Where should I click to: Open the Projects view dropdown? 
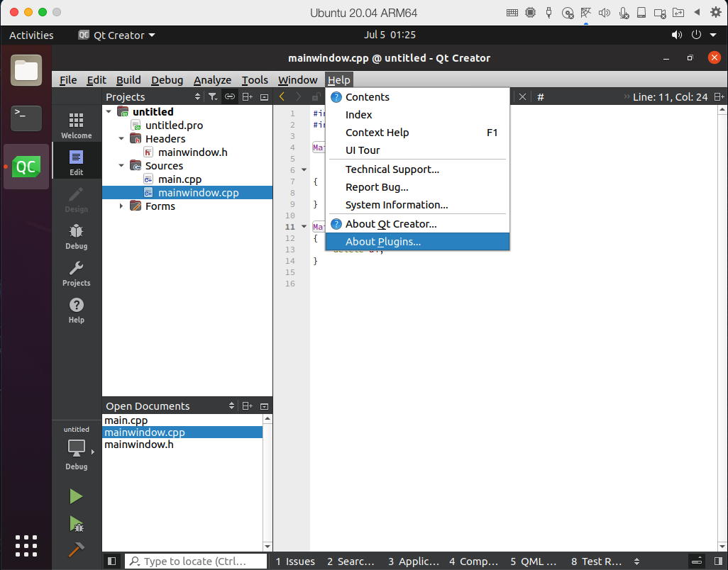coord(197,97)
